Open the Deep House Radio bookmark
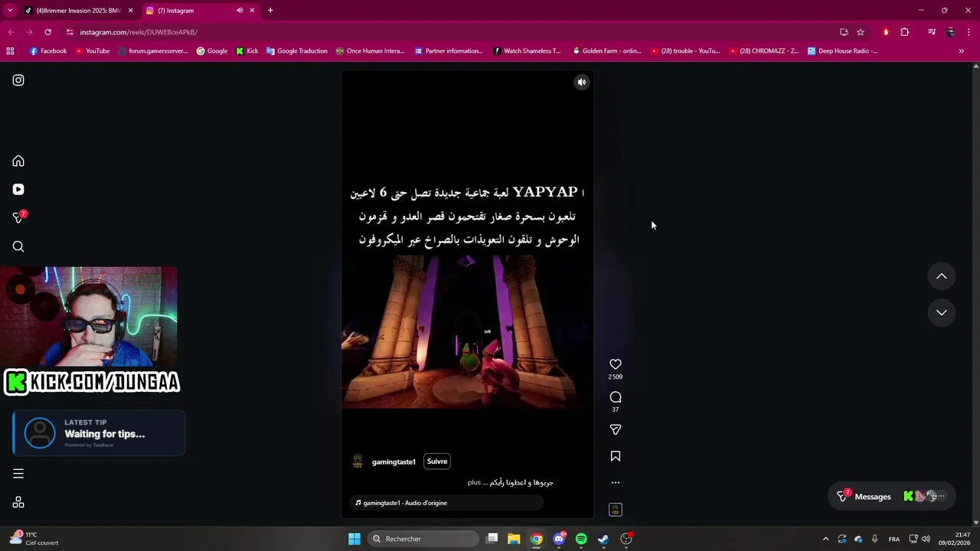Image resolution: width=980 pixels, height=551 pixels. tap(842, 51)
